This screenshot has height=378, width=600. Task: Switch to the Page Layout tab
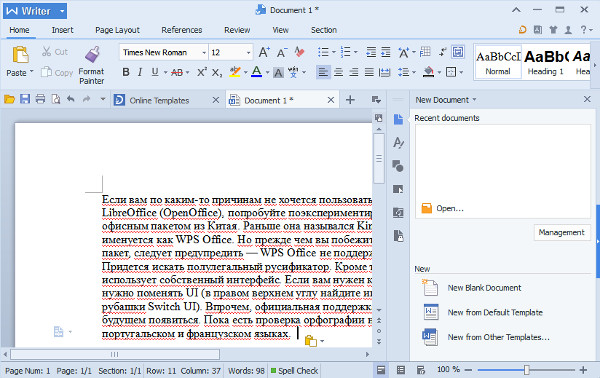coord(117,30)
